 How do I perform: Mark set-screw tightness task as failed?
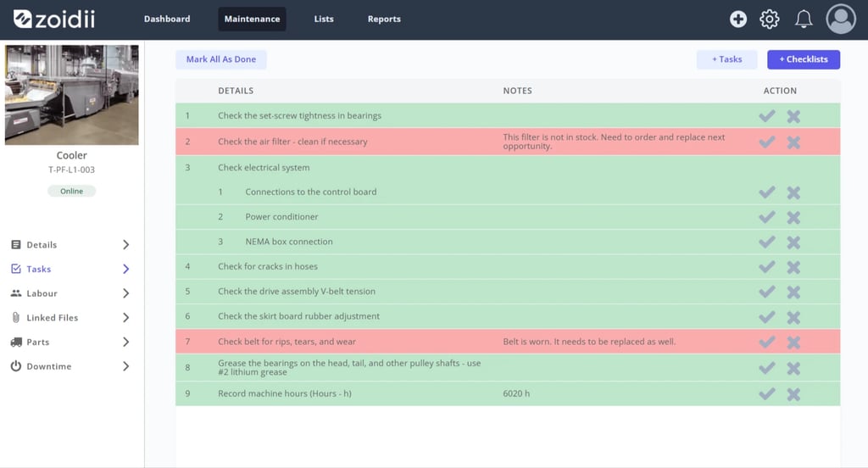pyautogui.click(x=793, y=116)
